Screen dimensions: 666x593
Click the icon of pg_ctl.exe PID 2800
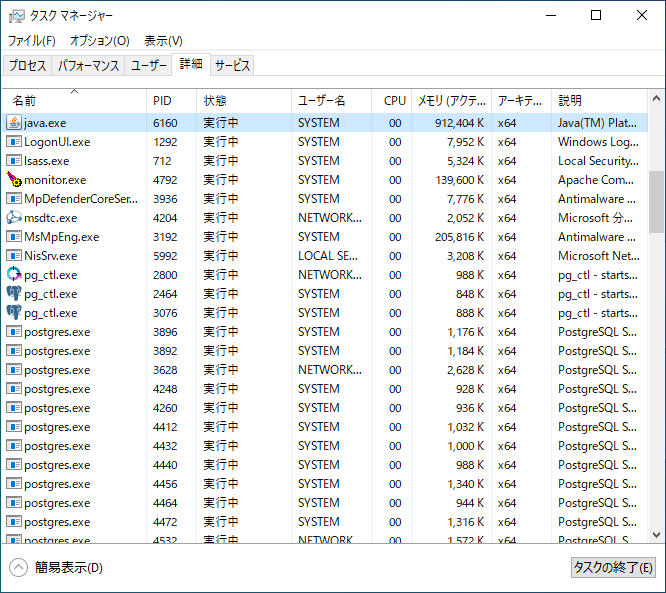[14, 275]
